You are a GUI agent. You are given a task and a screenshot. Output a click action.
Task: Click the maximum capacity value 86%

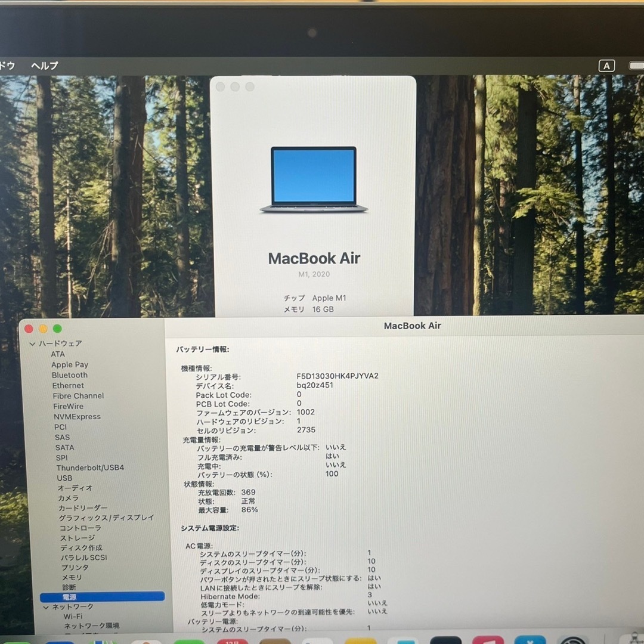click(250, 510)
